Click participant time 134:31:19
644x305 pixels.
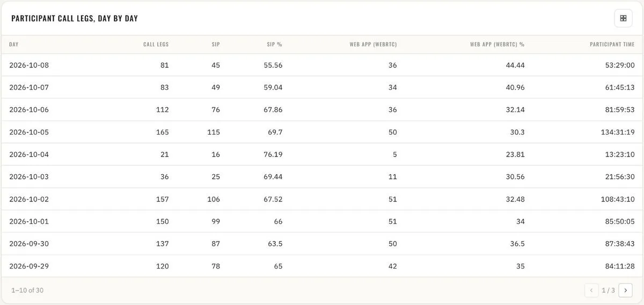(x=618, y=132)
